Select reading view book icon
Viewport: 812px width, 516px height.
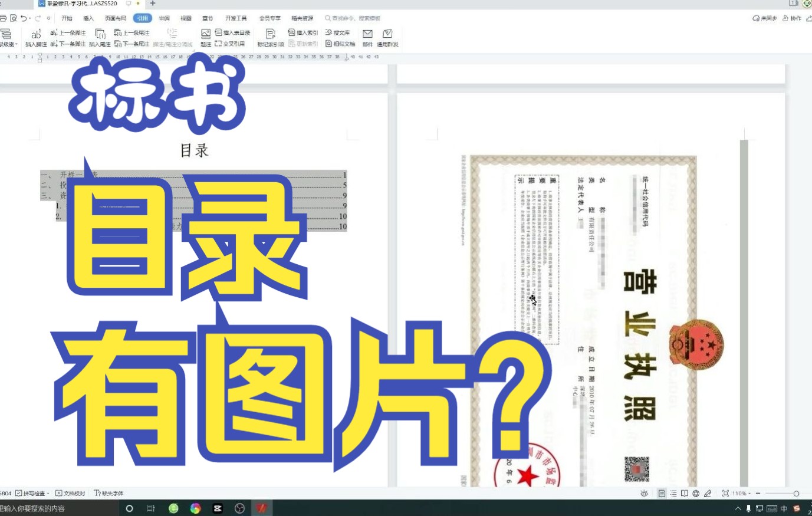pos(685,493)
